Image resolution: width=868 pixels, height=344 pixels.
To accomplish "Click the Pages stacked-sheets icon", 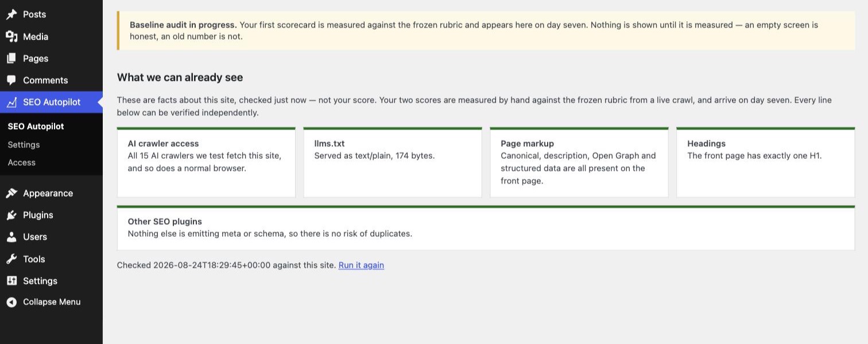I will 11,58.
